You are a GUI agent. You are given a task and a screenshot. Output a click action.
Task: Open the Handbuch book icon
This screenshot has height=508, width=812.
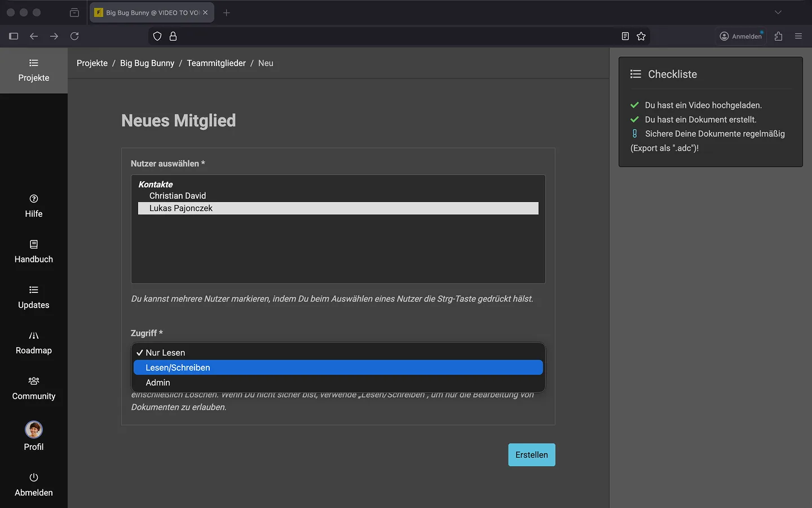34,244
